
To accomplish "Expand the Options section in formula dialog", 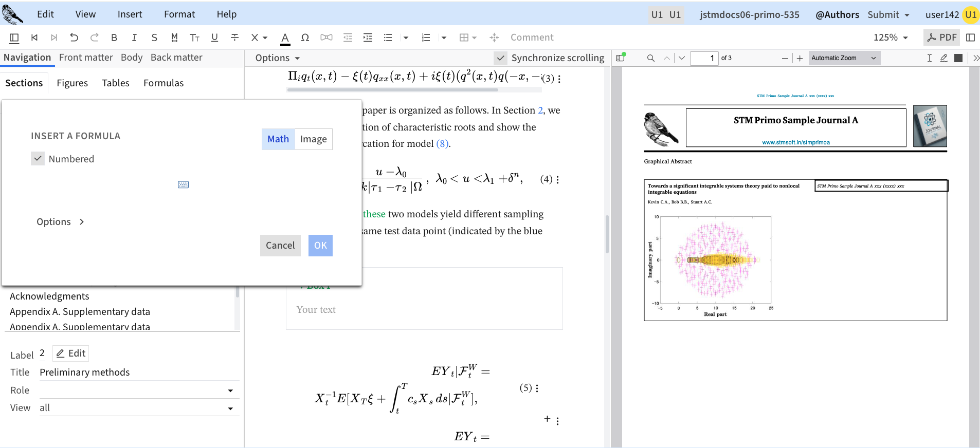I will (60, 222).
